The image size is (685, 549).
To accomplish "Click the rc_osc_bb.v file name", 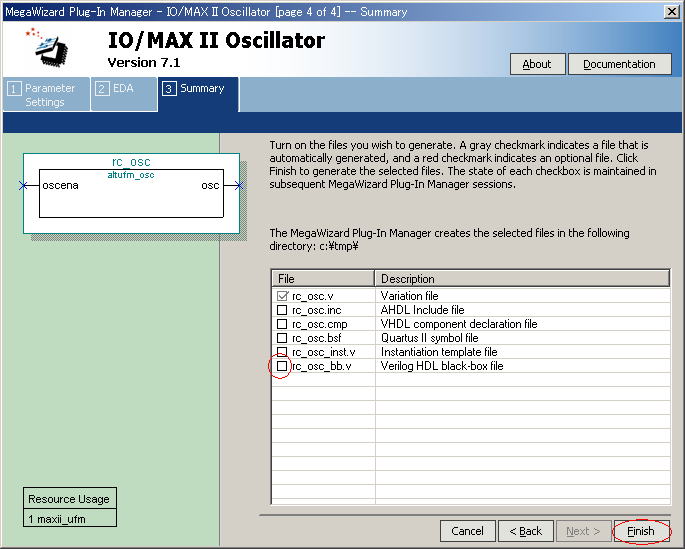I will click(322, 366).
